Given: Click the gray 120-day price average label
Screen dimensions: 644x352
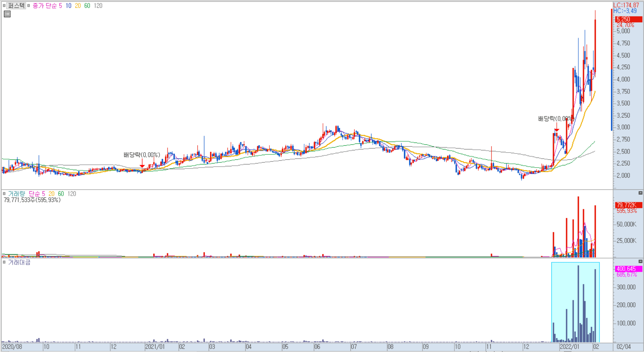Looking at the screenshot, I should (x=98, y=6).
